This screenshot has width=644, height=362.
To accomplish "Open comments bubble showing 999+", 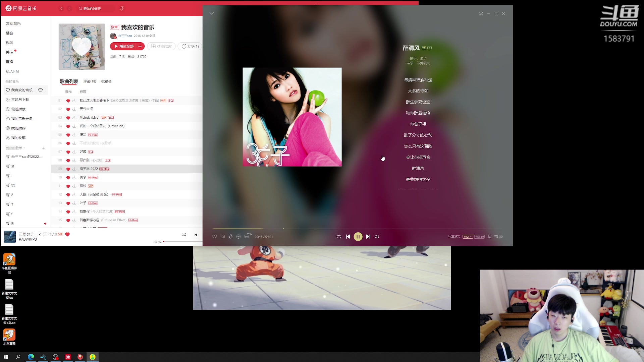I will tap(247, 236).
